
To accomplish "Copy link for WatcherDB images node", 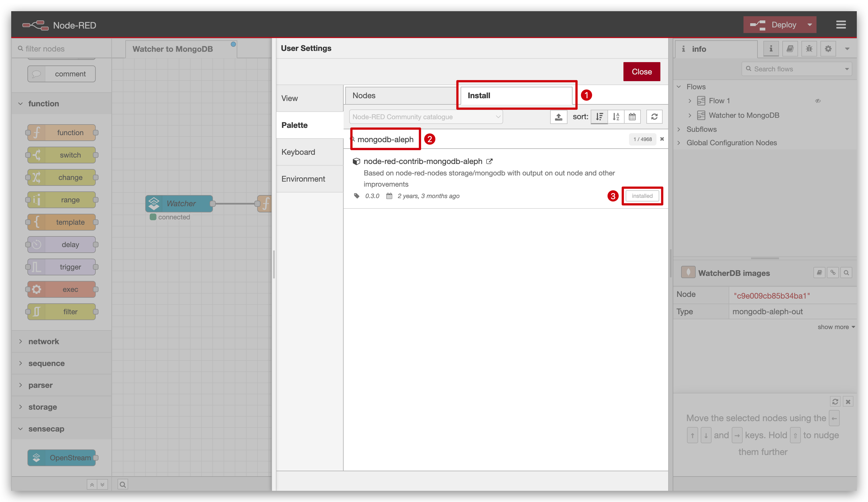I will (833, 273).
